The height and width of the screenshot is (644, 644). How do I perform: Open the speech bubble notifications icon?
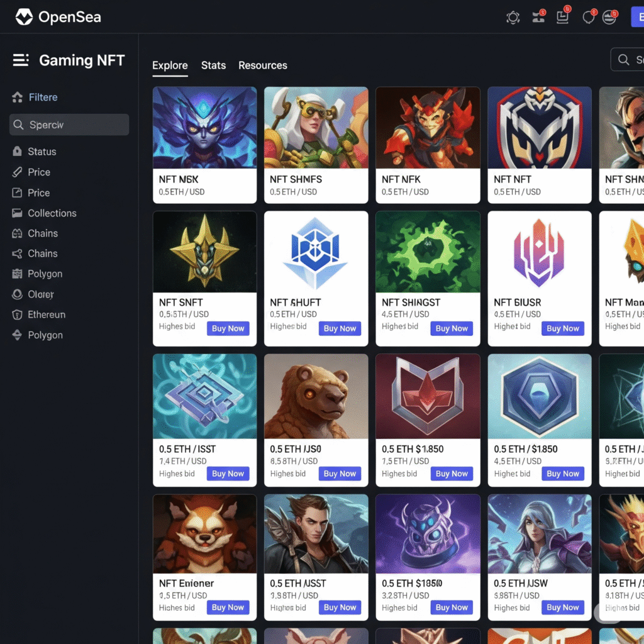[x=589, y=16]
